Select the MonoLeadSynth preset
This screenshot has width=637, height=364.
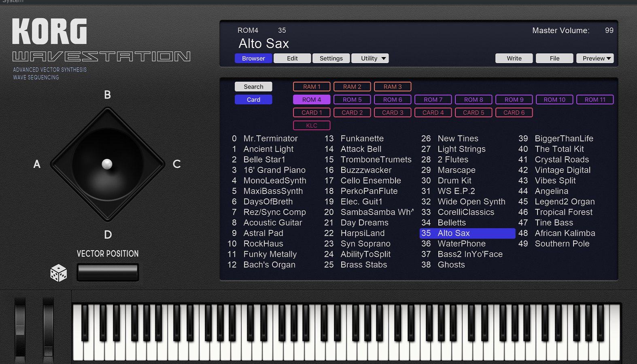275,180
